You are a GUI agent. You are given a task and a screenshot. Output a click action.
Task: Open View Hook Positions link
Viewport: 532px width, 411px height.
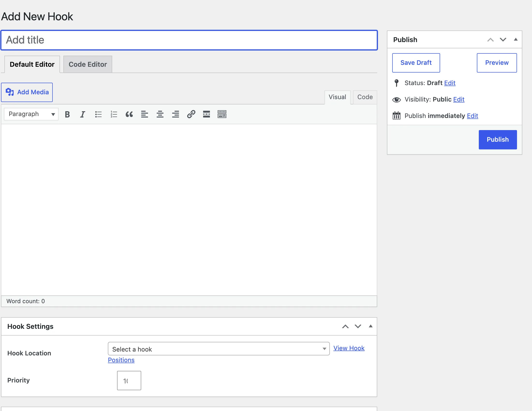349,348
